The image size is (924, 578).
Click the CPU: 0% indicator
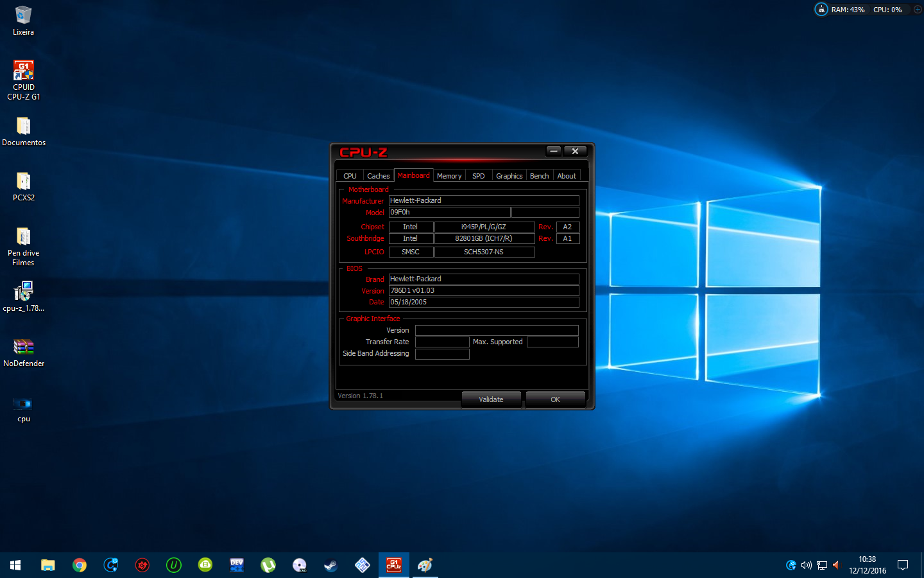(x=887, y=10)
